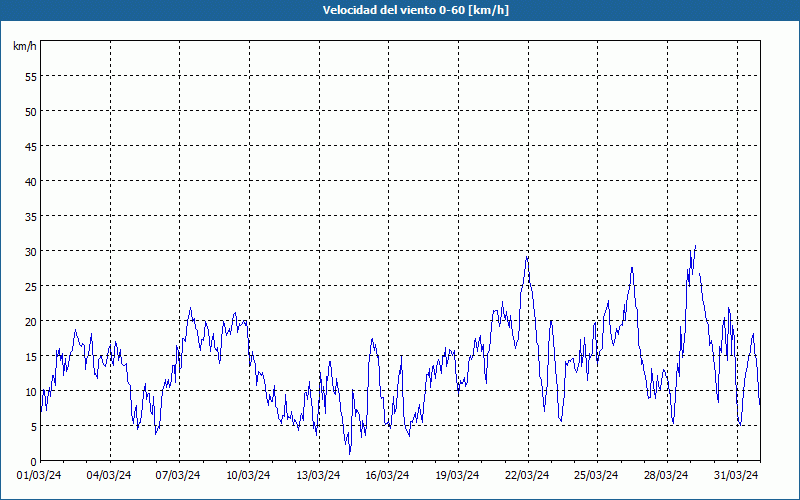Click the date label 19/03/24

coord(457,475)
